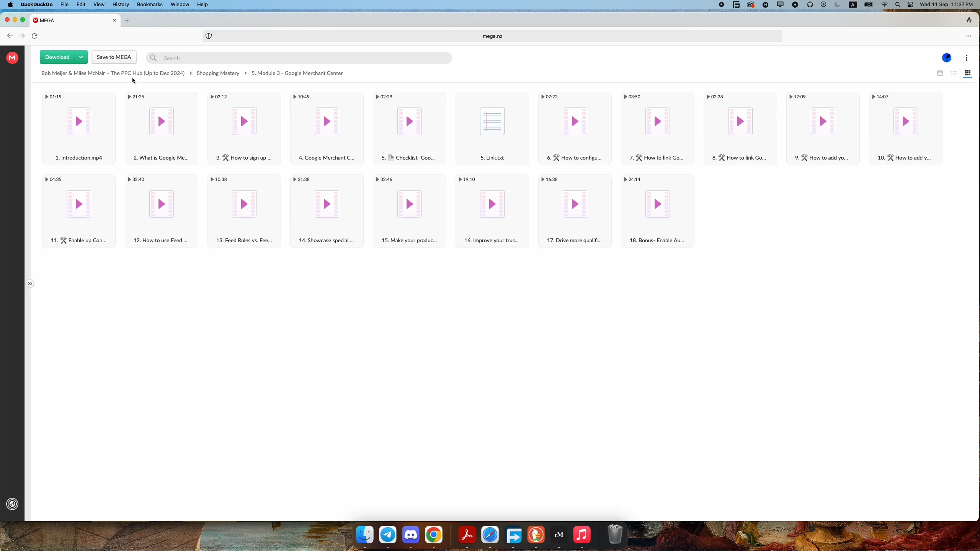The image size is (980, 551).
Task: Switch to image gallery view icon
Action: point(940,73)
